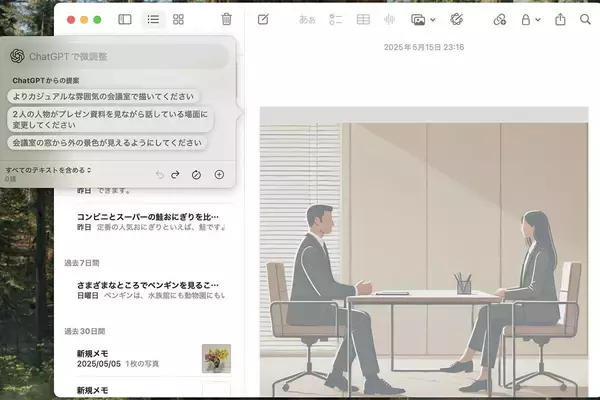Open the media insert dropdown
The image size is (600, 400).
coord(422,19)
